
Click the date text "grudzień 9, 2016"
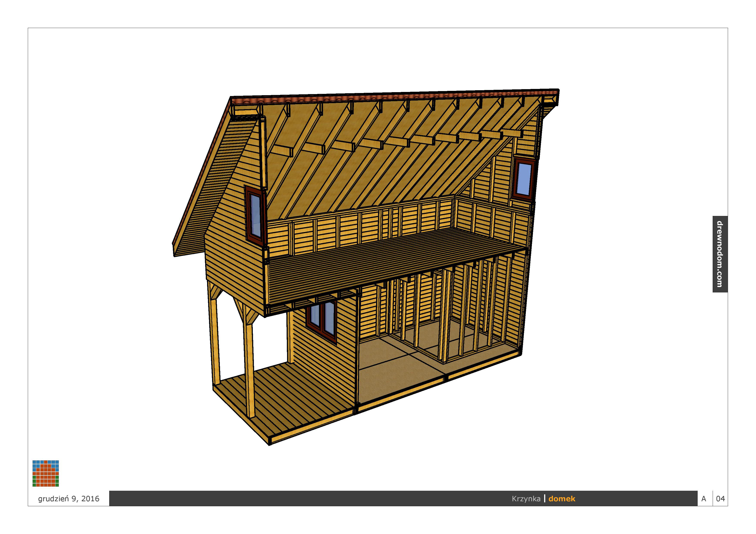tap(69, 498)
